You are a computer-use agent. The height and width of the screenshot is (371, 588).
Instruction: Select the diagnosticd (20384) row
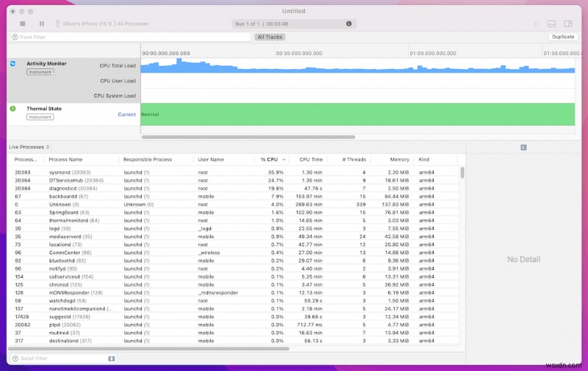tap(233, 189)
